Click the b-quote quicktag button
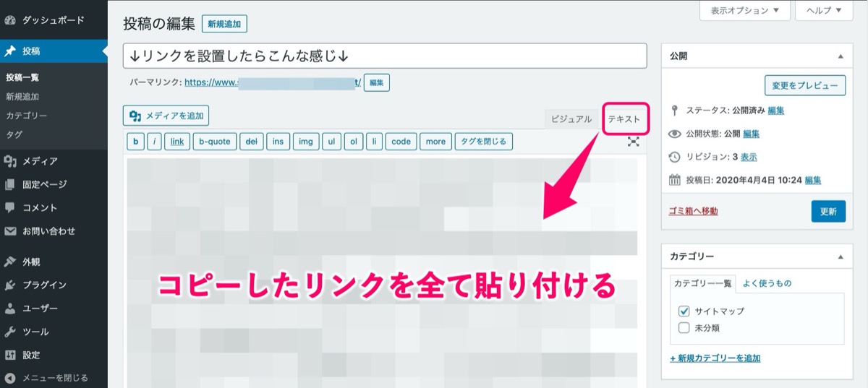 [214, 142]
